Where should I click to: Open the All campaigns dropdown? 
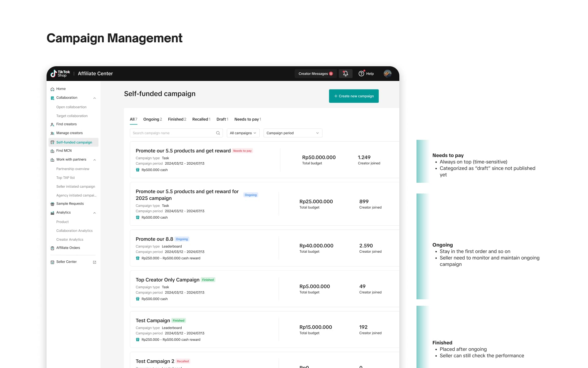point(243,133)
